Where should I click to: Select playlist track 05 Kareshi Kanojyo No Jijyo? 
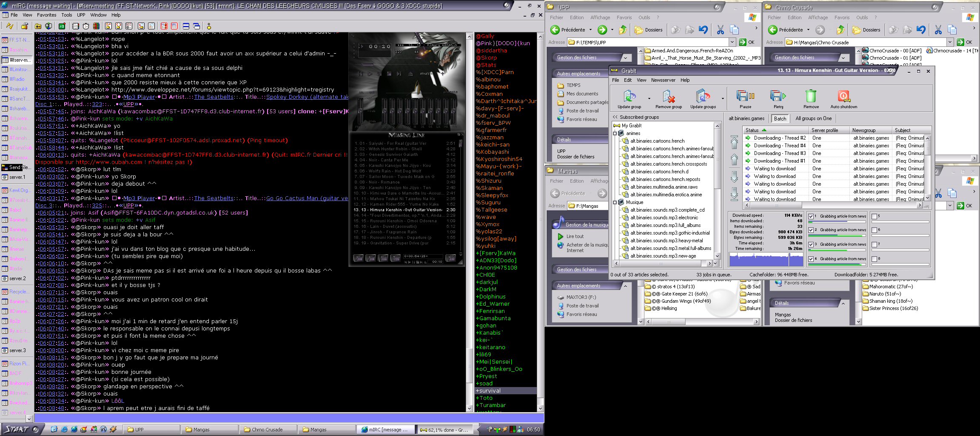(x=405, y=165)
